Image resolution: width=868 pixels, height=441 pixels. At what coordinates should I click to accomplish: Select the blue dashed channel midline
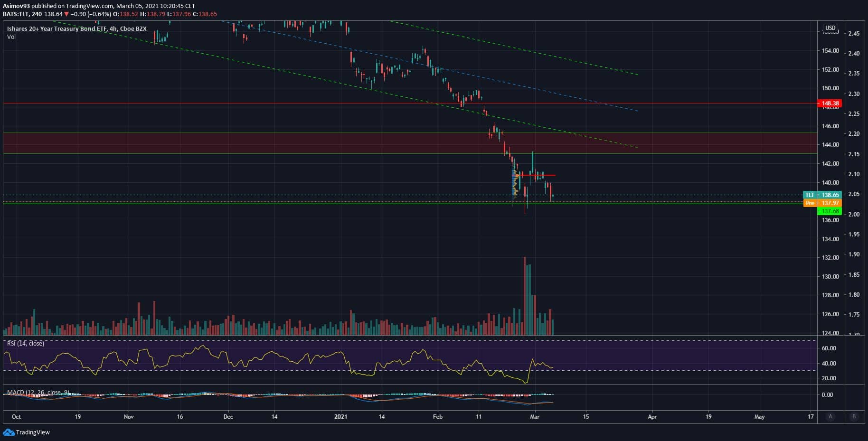[x=475, y=75]
